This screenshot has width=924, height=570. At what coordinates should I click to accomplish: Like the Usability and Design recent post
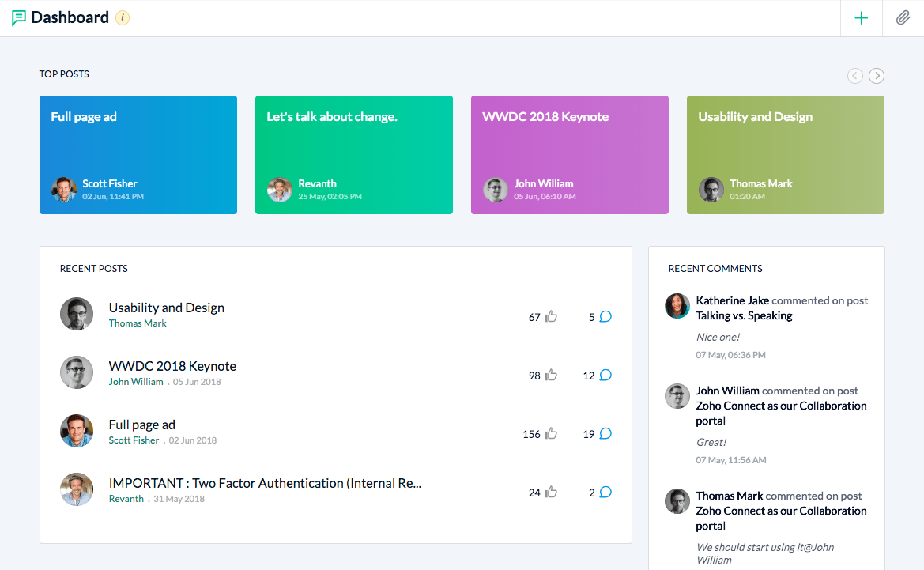point(551,316)
